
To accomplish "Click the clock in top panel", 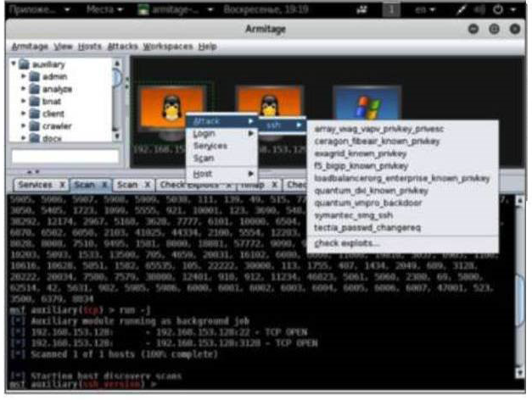I will click(x=266, y=9).
